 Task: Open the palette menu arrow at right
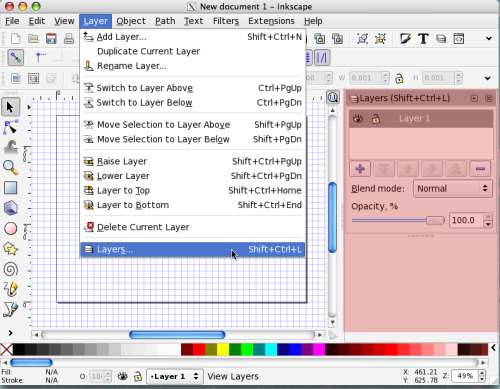click(x=494, y=348)
